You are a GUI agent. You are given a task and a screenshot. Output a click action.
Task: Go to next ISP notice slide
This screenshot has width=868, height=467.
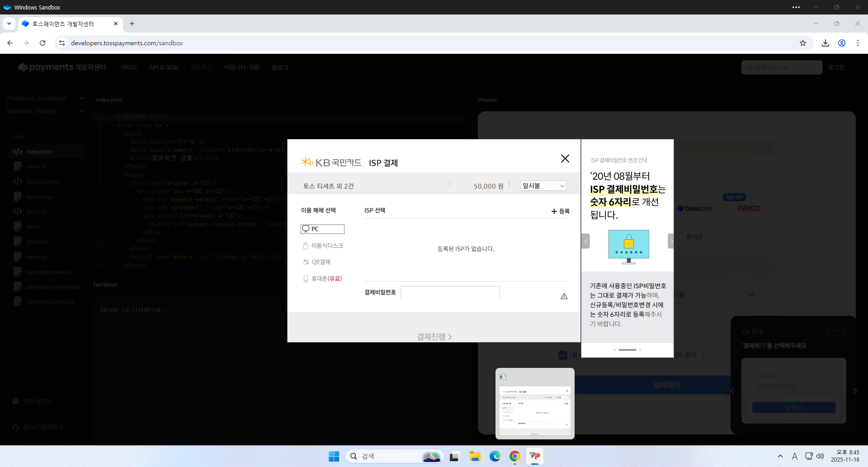[671, 241]
